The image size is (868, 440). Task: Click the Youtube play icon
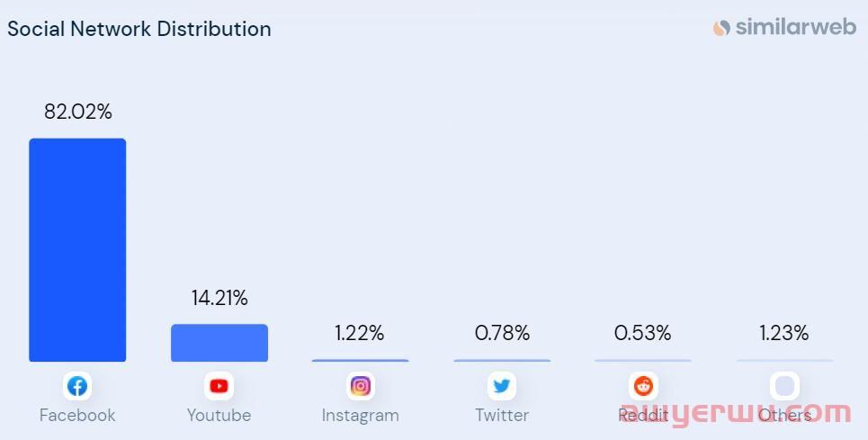point(219,386)
